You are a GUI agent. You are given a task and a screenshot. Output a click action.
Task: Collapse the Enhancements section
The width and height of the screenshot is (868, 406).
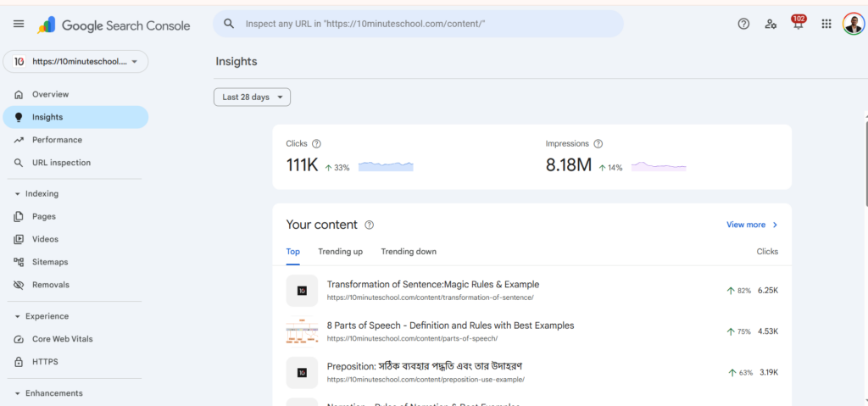[x=18, y=393]
